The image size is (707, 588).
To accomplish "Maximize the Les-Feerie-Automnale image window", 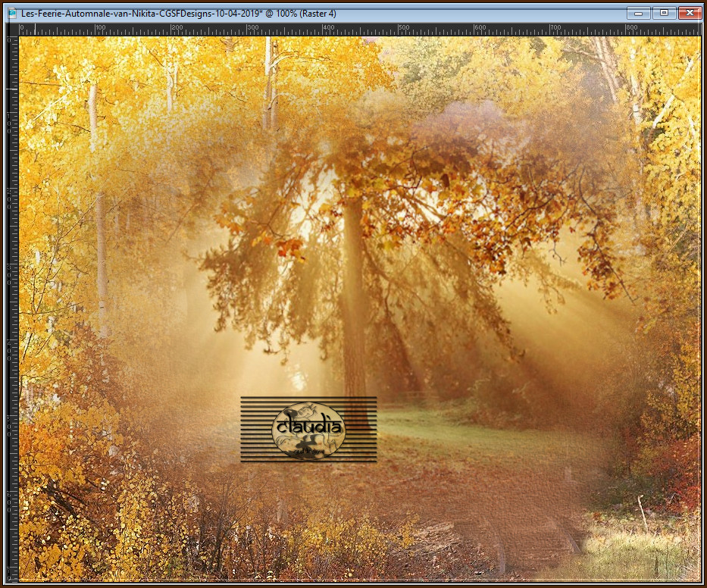I will [664, 13].
